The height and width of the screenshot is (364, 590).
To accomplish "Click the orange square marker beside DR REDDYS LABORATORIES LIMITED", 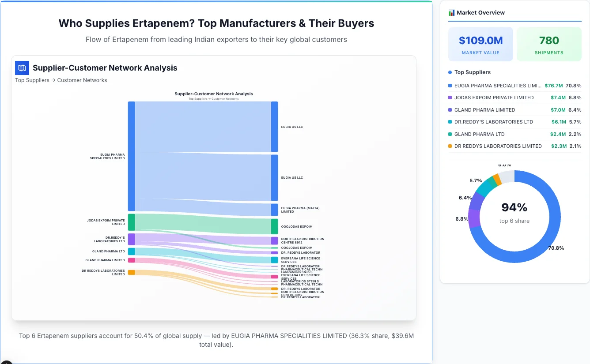I will coord(450,146).
